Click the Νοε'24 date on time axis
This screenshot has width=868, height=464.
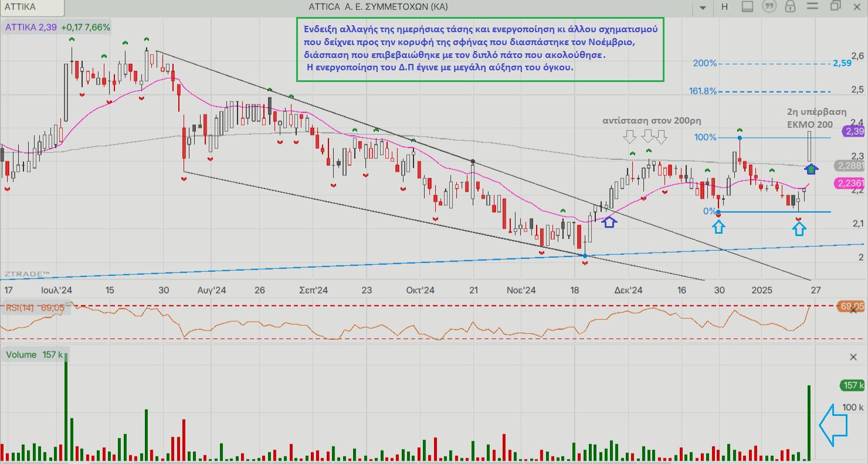[x=521, y=290]
